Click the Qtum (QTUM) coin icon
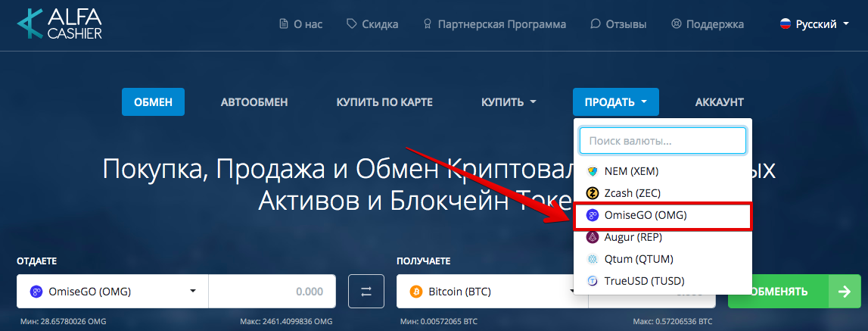 tap(593, 259)
